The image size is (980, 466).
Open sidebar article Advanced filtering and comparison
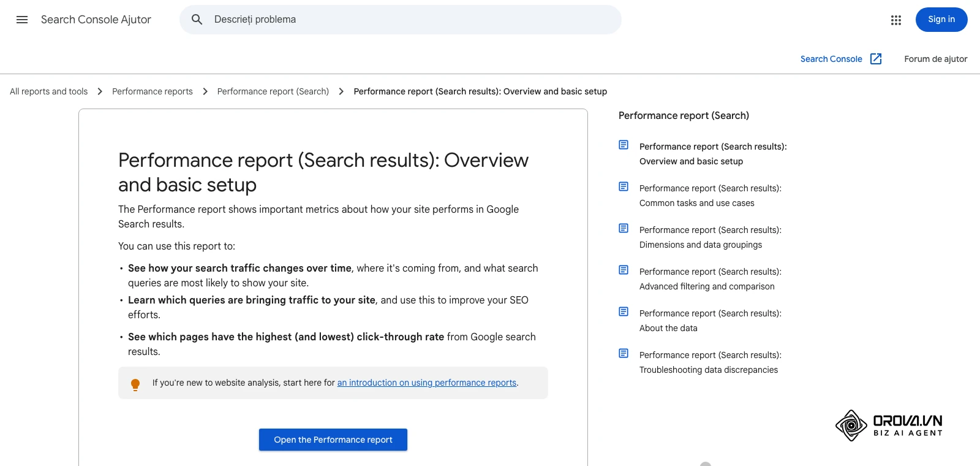(x=710, y=279)
